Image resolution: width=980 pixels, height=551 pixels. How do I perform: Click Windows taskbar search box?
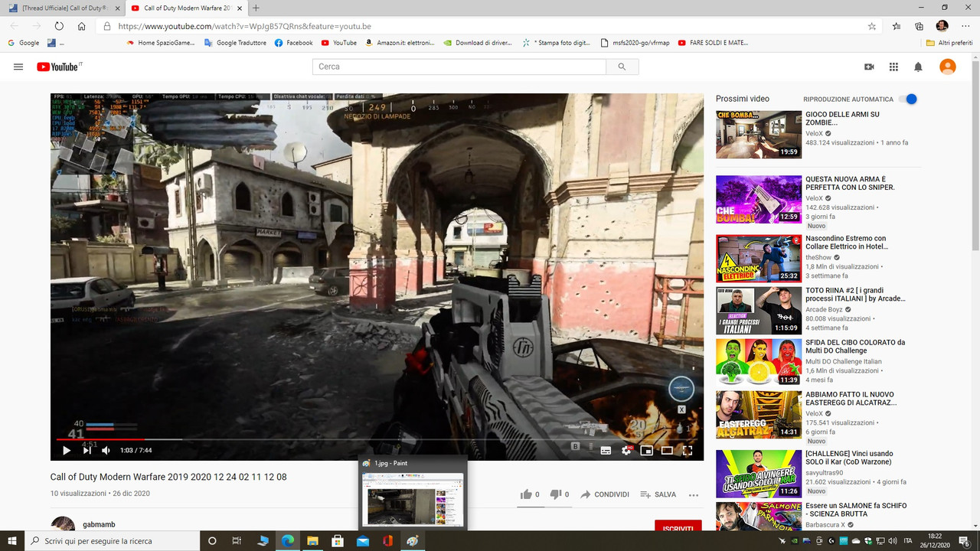tap(113, 541)
